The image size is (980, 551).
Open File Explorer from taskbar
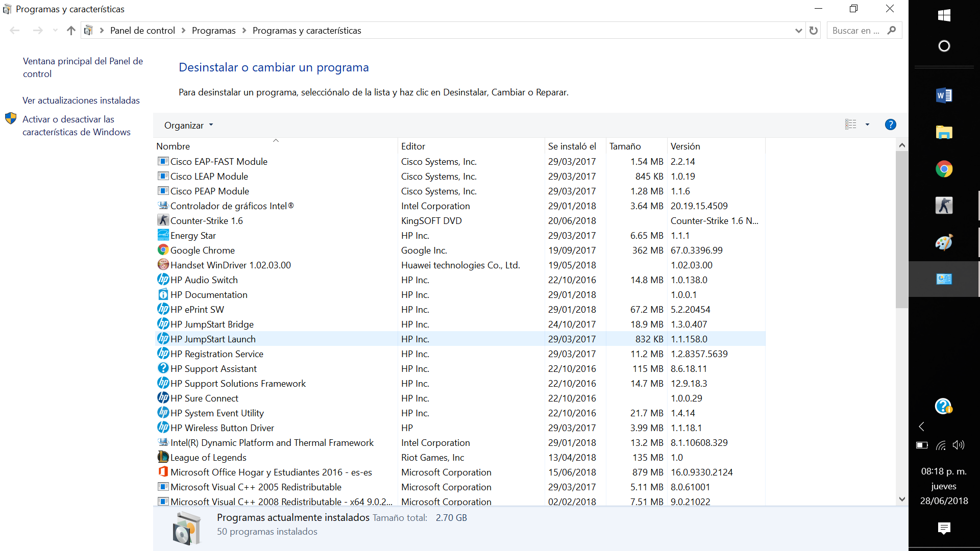point(944,132)
